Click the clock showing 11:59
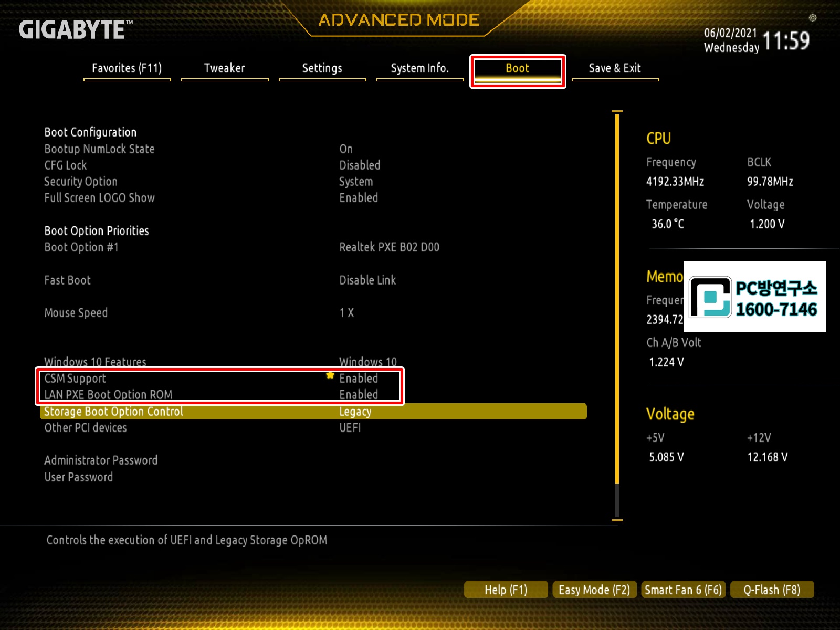 786,41
